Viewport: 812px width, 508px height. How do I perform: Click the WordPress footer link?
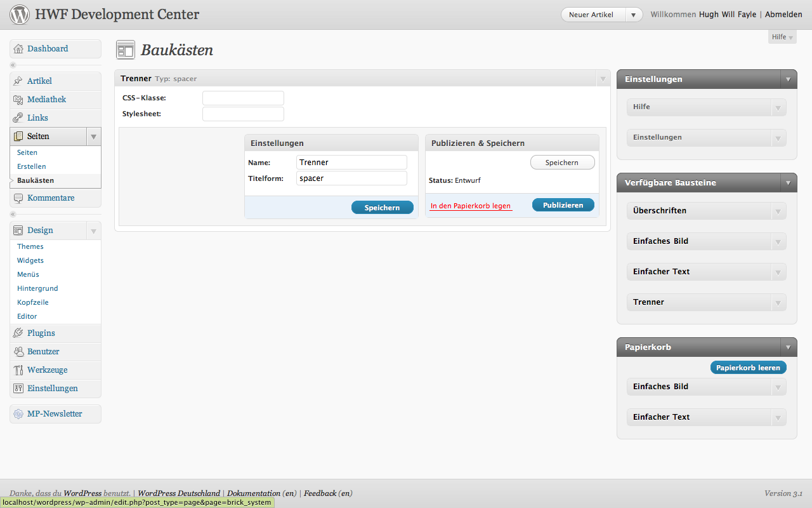coord(82,493)
